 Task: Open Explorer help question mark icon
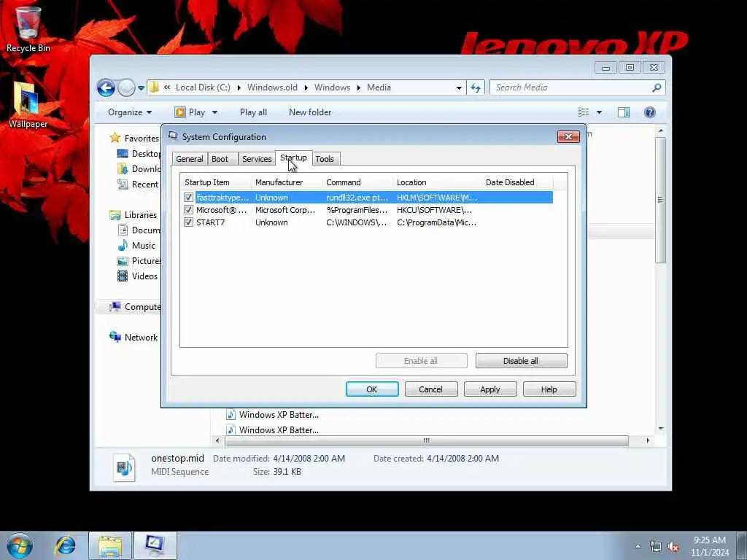click(x=650, y=112)
